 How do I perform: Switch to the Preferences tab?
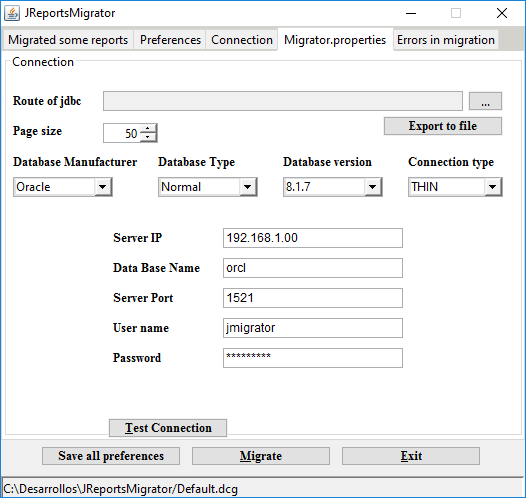(x=170, y=40)
